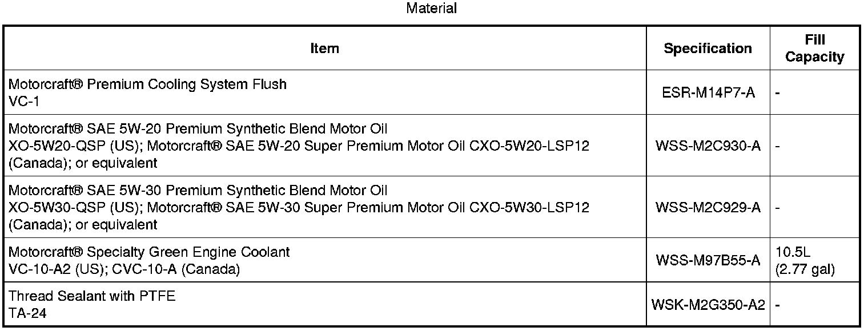Viewport: 868px width, 331px height.
Task: Select the Item column header
Action: pyautogui.click(x=324, y=49)
